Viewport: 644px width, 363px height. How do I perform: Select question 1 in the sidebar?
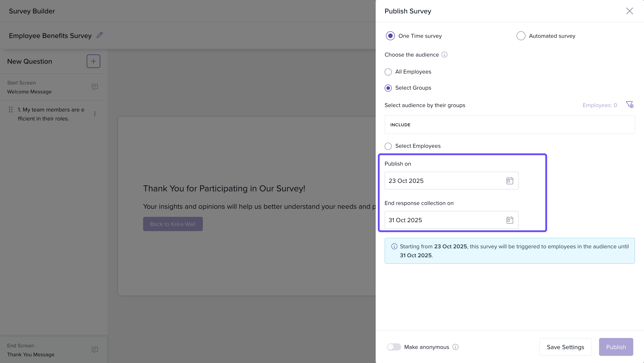pyautogui.click(x=51, y=114)
